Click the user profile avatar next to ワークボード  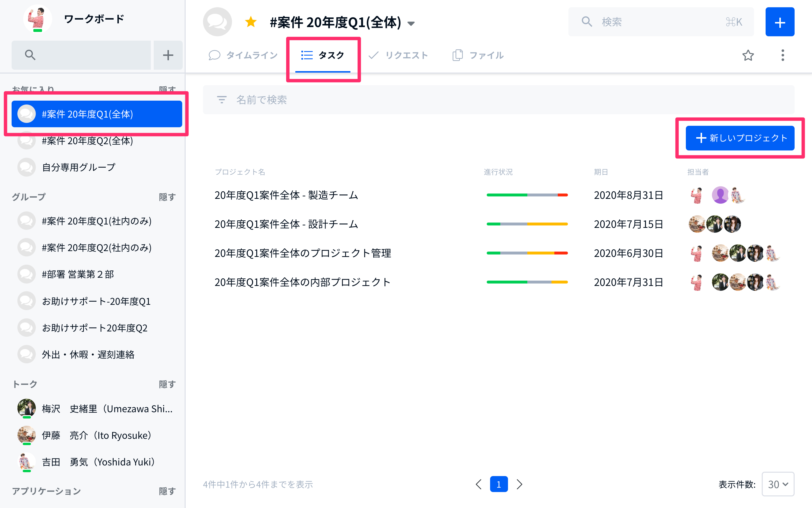click(x=38, y=19)
